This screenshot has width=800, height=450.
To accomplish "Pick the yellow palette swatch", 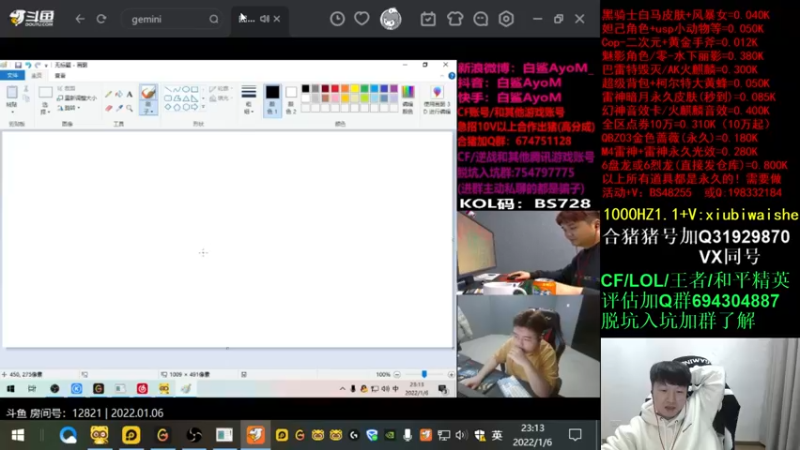I will 355,89.
